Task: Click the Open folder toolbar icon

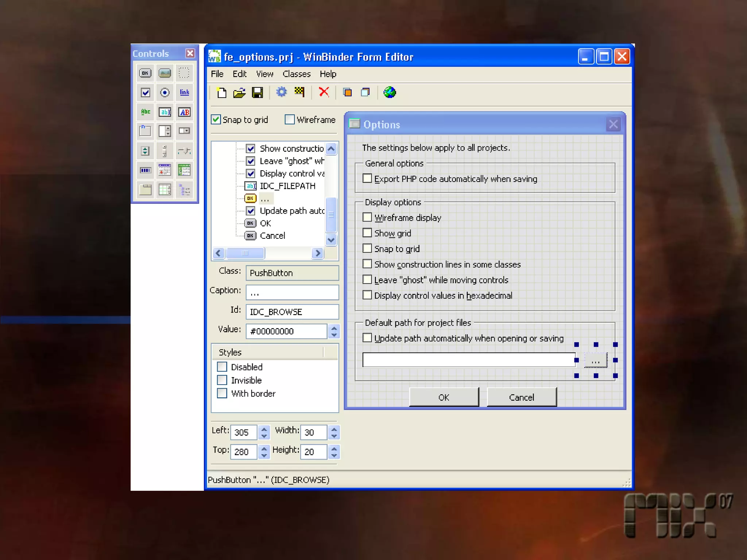Action: 239,93
